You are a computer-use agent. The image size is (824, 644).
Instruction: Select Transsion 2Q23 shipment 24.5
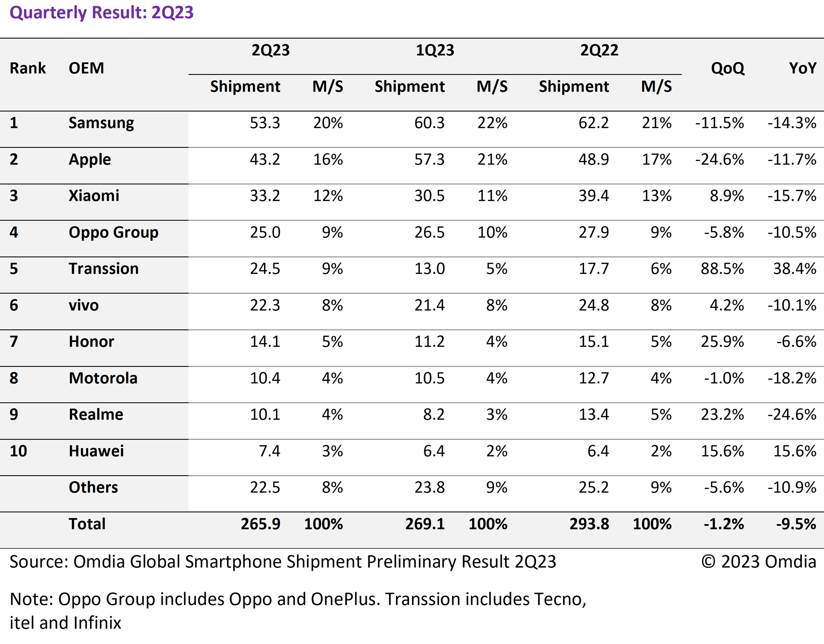pyautogui.click(x=265, y=269)
